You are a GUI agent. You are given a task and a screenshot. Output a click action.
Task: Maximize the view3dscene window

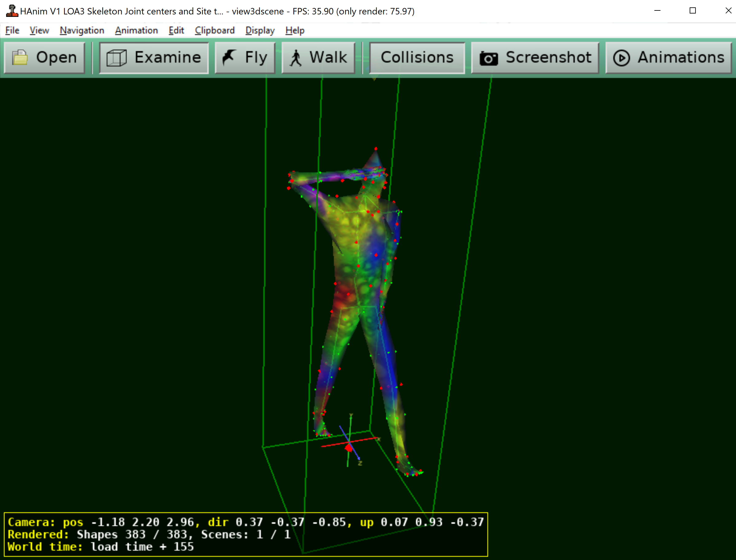click(692, 11)
